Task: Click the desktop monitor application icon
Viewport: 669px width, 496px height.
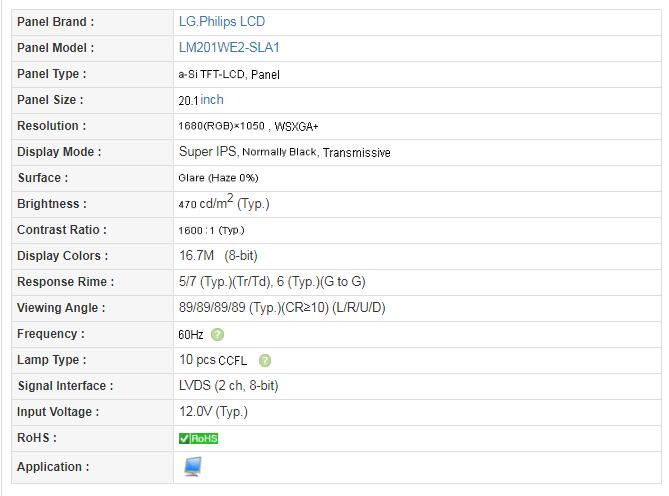Action: (x=193, y=467)
